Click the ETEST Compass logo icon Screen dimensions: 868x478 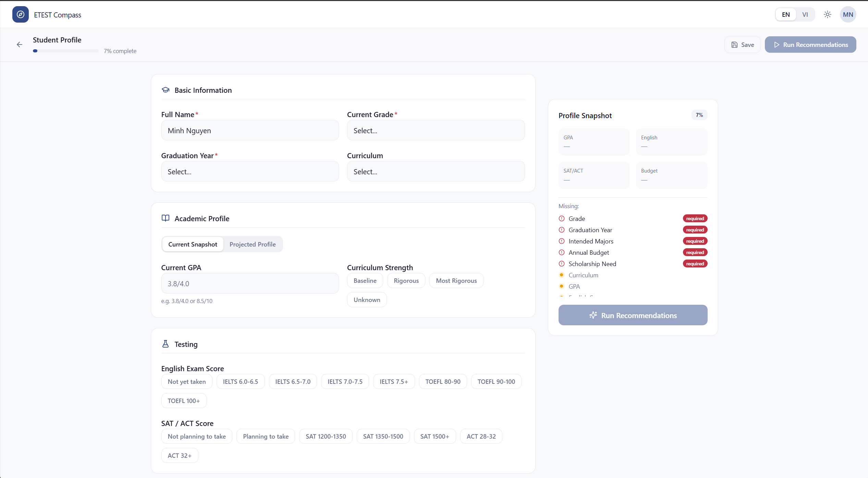coord(21,14)
